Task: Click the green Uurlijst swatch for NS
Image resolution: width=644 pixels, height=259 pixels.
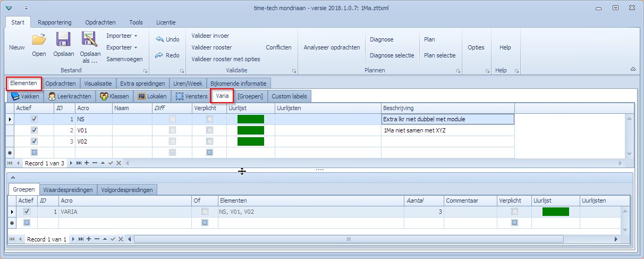Action: [x=251, y=119]
